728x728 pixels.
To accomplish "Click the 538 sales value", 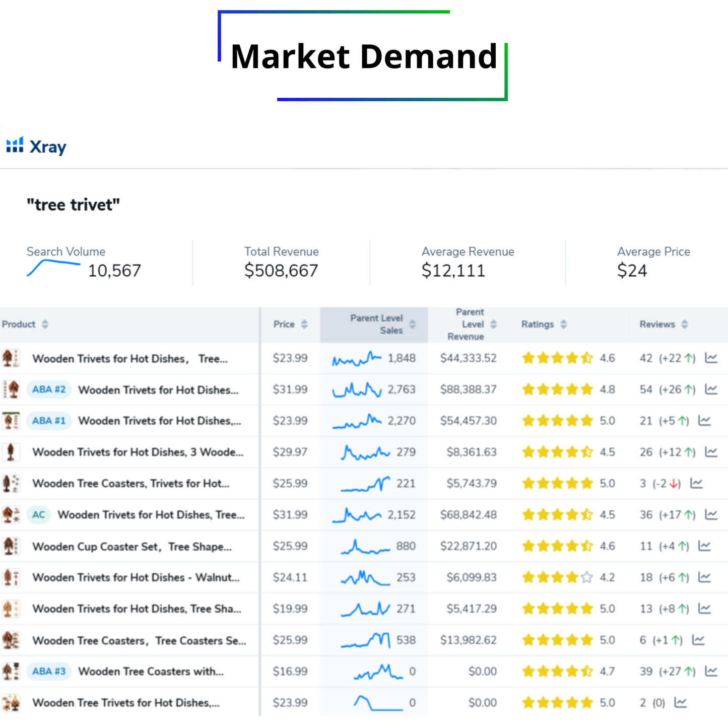I will (406, 640).
